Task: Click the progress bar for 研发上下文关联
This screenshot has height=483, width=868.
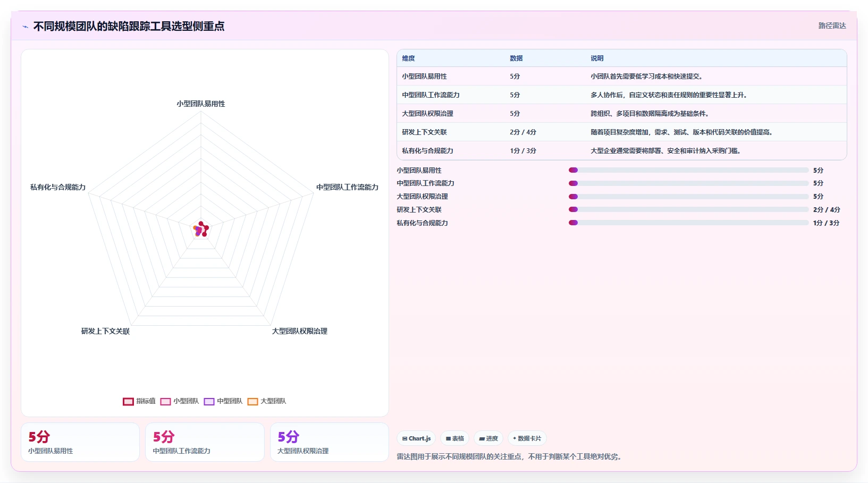Action: point(688,209)
